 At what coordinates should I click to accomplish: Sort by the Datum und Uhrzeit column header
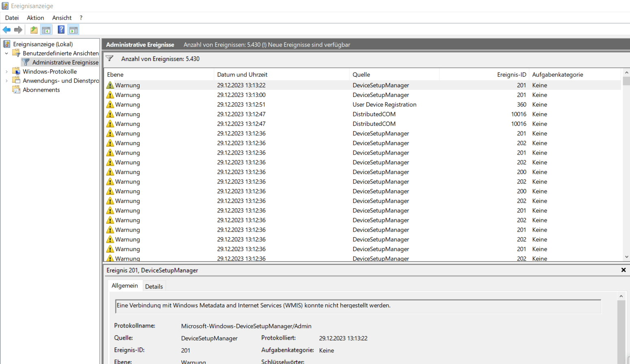click(282, 74)
